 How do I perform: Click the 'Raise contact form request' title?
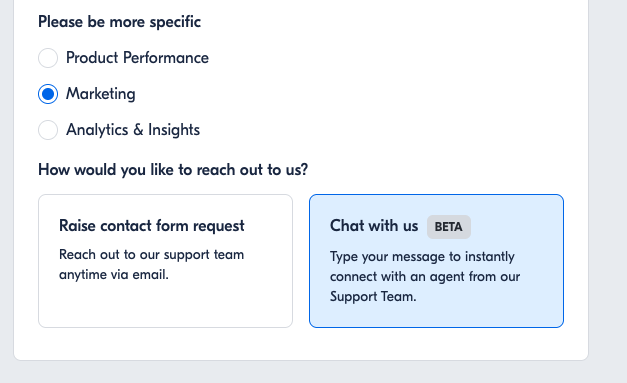(152, 226)
